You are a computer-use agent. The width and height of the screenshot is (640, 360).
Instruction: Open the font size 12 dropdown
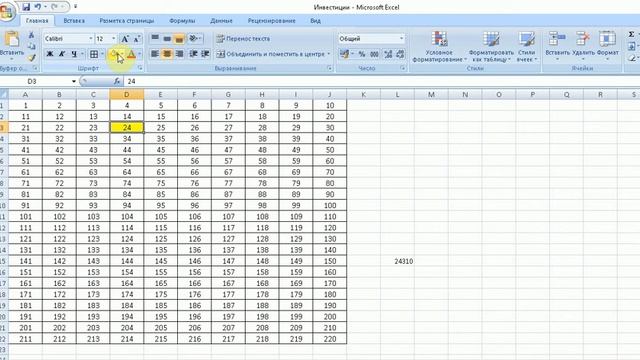(113, 39)
